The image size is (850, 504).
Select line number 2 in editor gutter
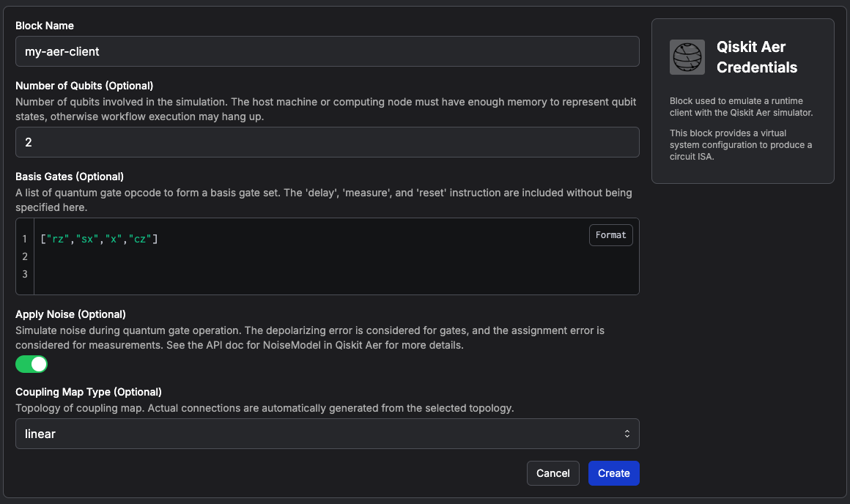(25, 256)
